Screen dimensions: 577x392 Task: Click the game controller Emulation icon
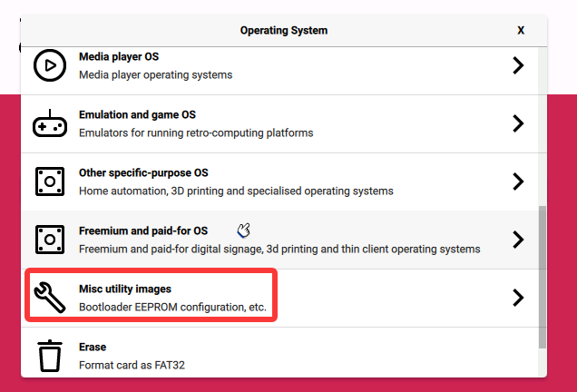click(49, 123)
